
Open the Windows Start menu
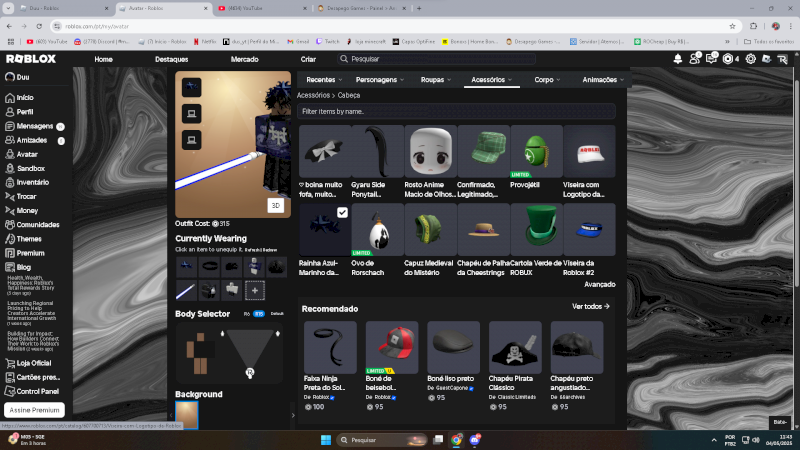325,439
